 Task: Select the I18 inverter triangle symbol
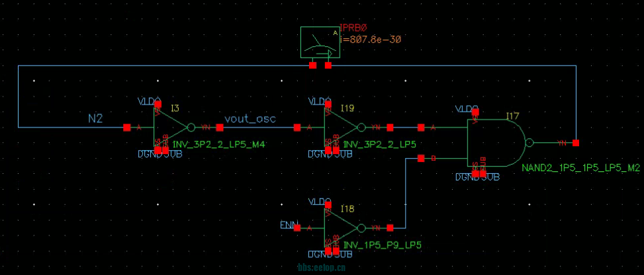[342, 227]
